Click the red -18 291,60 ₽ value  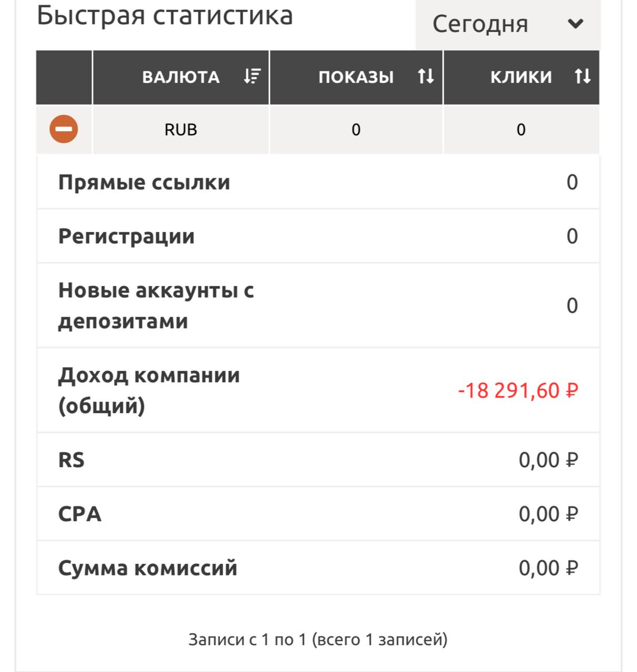(x=518, y=391)
